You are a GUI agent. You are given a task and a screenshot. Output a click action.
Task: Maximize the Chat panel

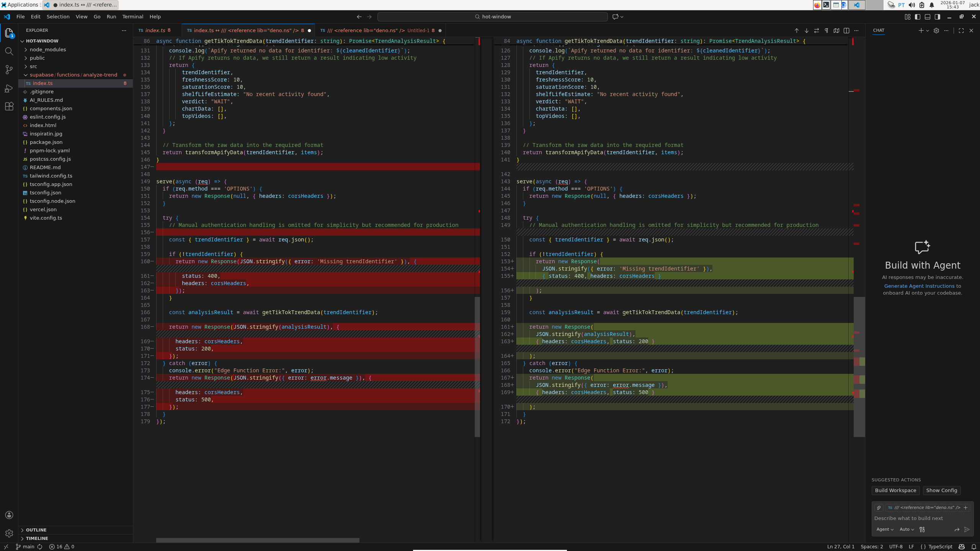961,31
